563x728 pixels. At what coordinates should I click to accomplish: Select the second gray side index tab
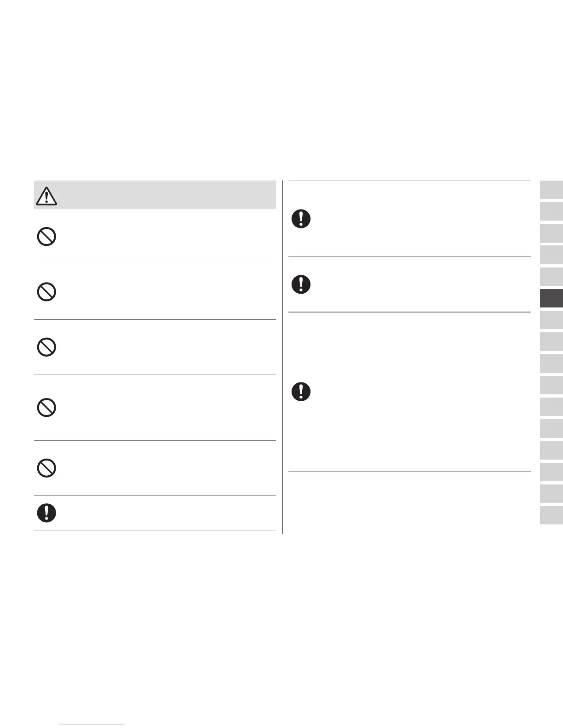click(x=552, y=211)
